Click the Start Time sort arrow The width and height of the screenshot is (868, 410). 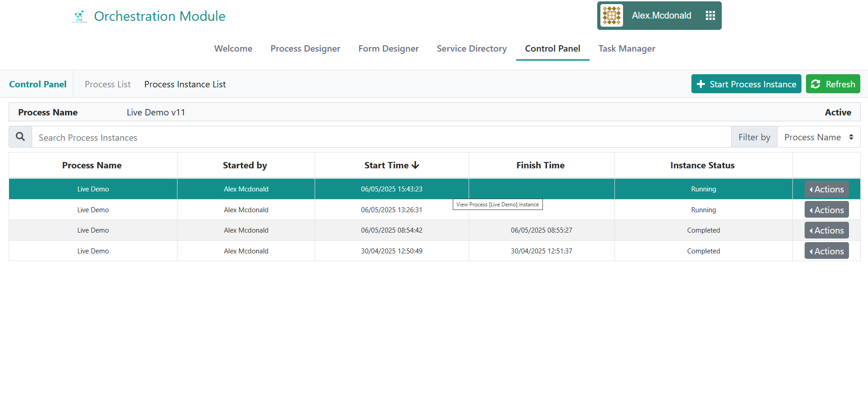pyautogui.click(x=415, y=165)
